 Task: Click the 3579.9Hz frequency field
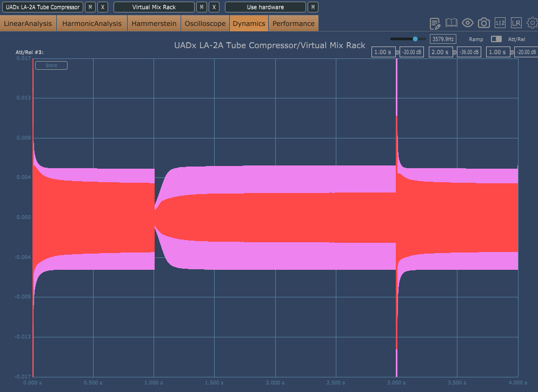coord(443,39)
